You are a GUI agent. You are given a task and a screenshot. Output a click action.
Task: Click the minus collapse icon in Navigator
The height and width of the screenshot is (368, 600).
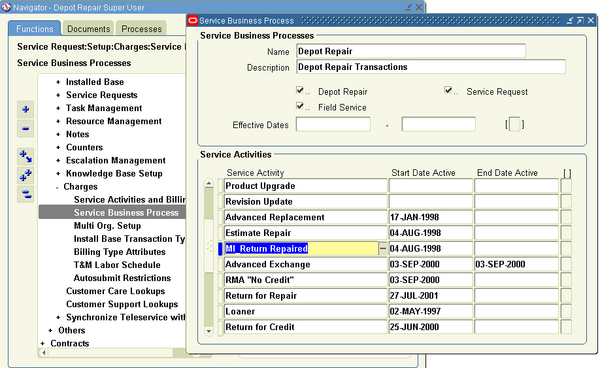coord(26,129)
